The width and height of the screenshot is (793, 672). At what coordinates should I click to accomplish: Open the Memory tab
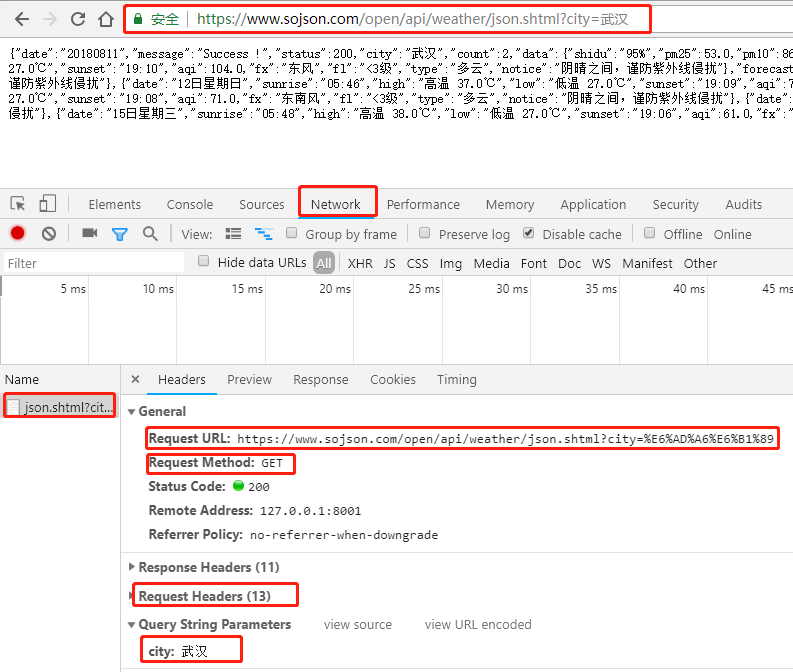510,204
